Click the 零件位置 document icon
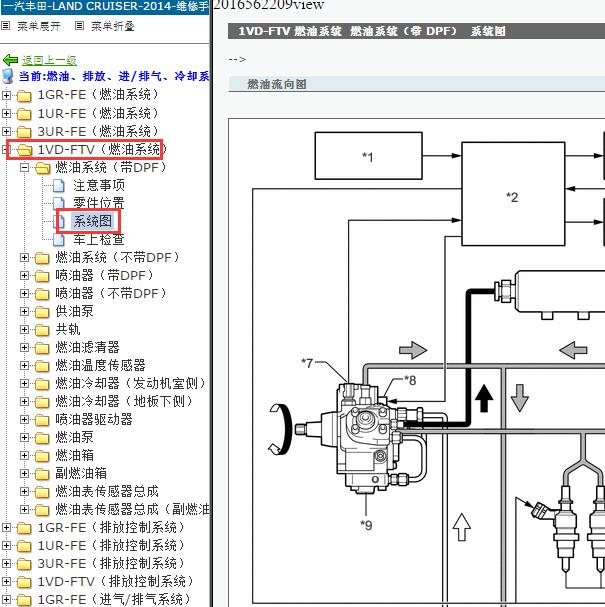The width and height of the screenshot is (605, 607). click(x=59, y=203)
